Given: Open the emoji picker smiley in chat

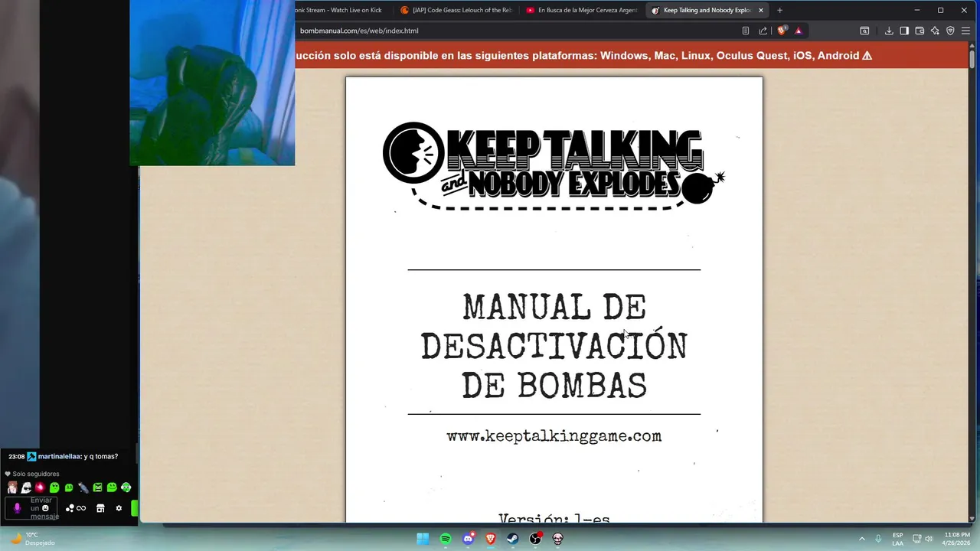Looking at the screenshot, I should click(45, 508).
